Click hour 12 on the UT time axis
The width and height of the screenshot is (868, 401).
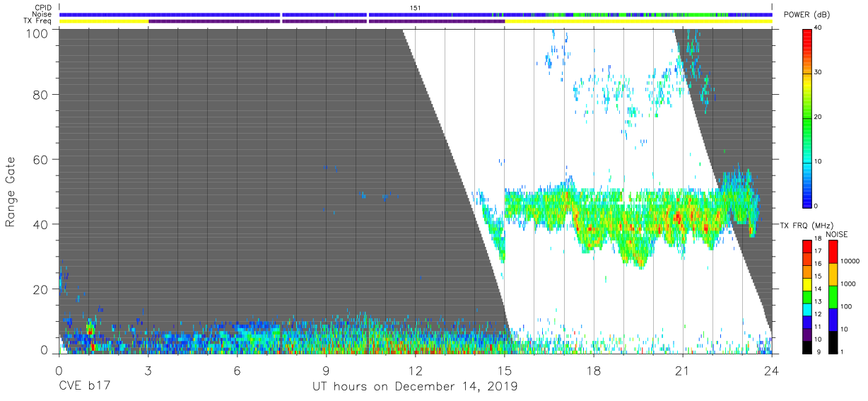(x=416, y=369)
